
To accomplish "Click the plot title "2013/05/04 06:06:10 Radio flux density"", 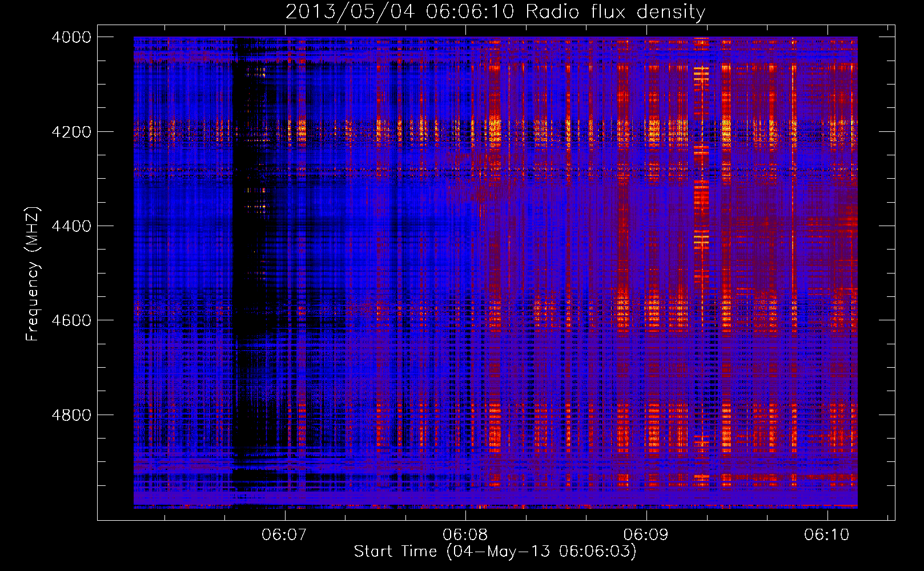I will coord(495,12).
